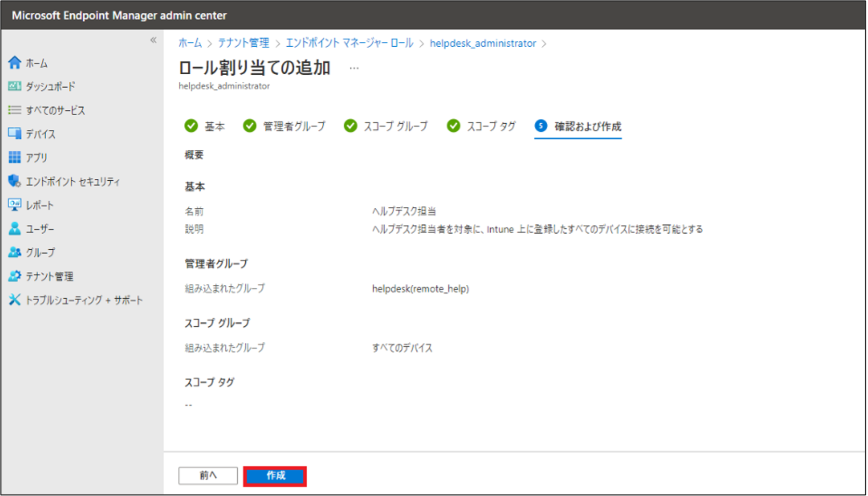Viewport: 868px width, 496px height.
Task: Click the ホーム house icon in sidebar
Action: (x=15, y=63)
